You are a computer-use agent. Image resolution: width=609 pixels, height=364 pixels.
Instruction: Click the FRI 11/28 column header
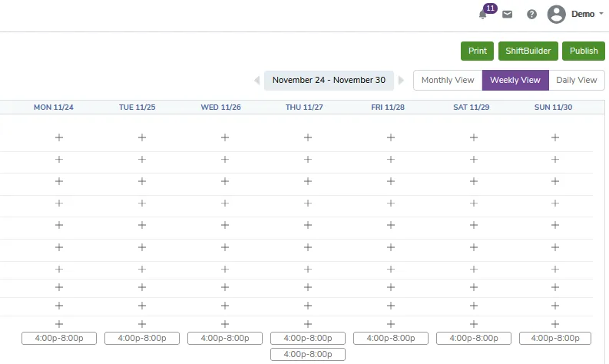click(388, 108)
